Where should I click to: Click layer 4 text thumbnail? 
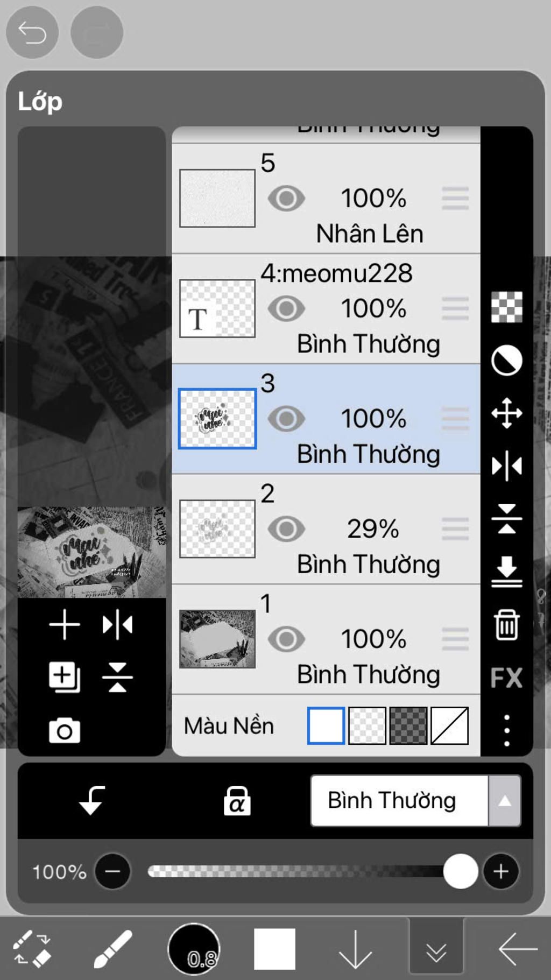(x=217, y=308)
